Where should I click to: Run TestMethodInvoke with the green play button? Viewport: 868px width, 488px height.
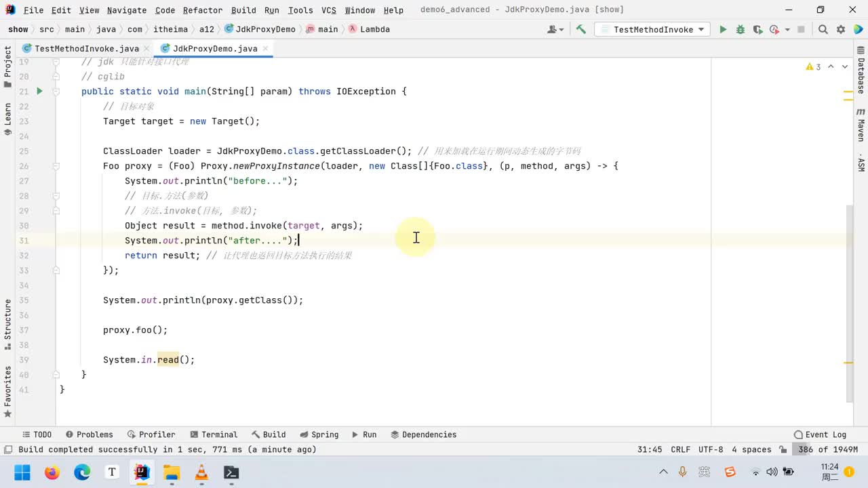(x=723, y=29)
